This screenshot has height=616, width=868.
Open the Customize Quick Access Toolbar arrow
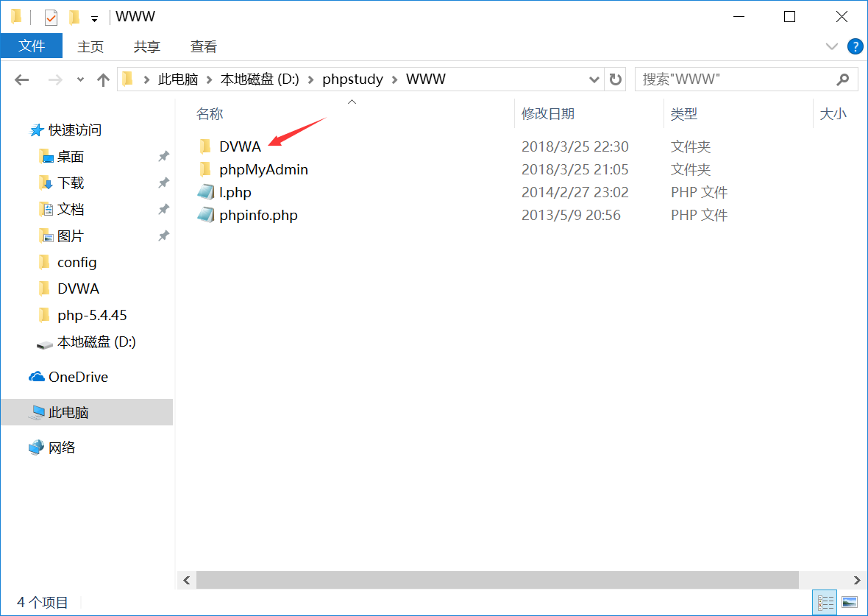tap(95, 19)
